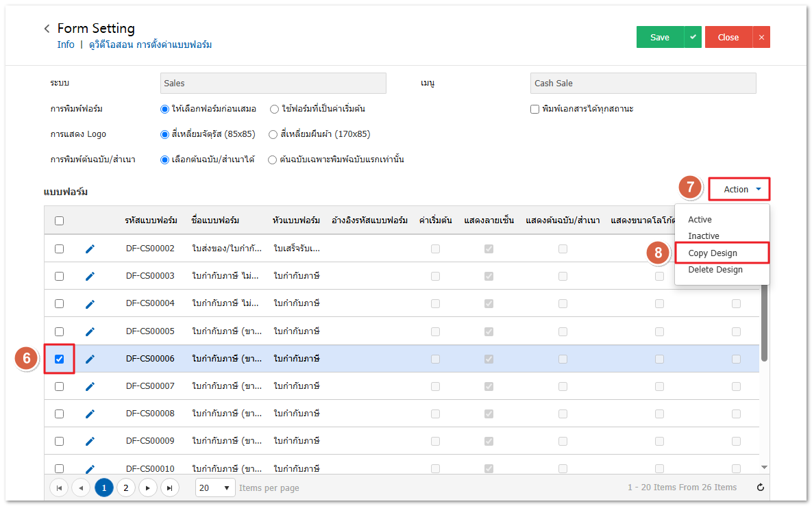This screenshot has height=506, width=812.
Task: Go to page 2 of the list
Action: point(125,488)
